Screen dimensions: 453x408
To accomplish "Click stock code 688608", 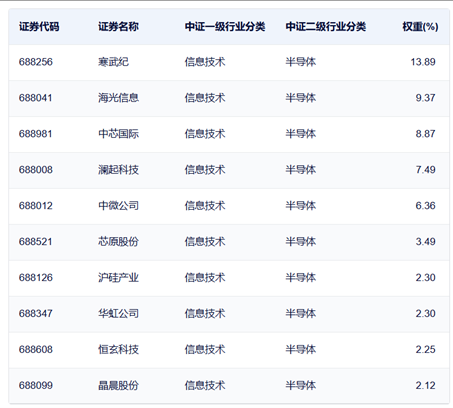I will pos(36,350).
